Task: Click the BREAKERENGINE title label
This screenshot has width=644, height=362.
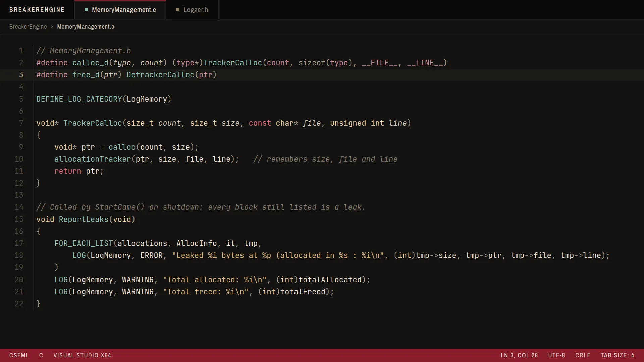Action: 37,10
